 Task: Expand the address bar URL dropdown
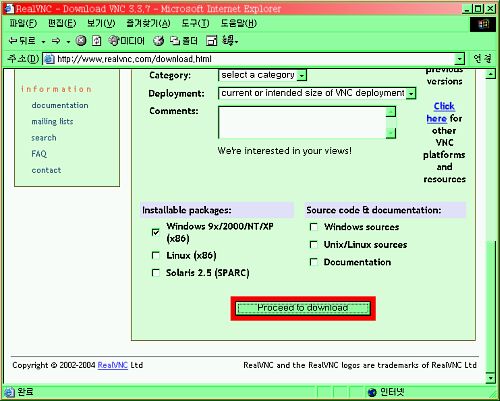(x=460, y=59)
